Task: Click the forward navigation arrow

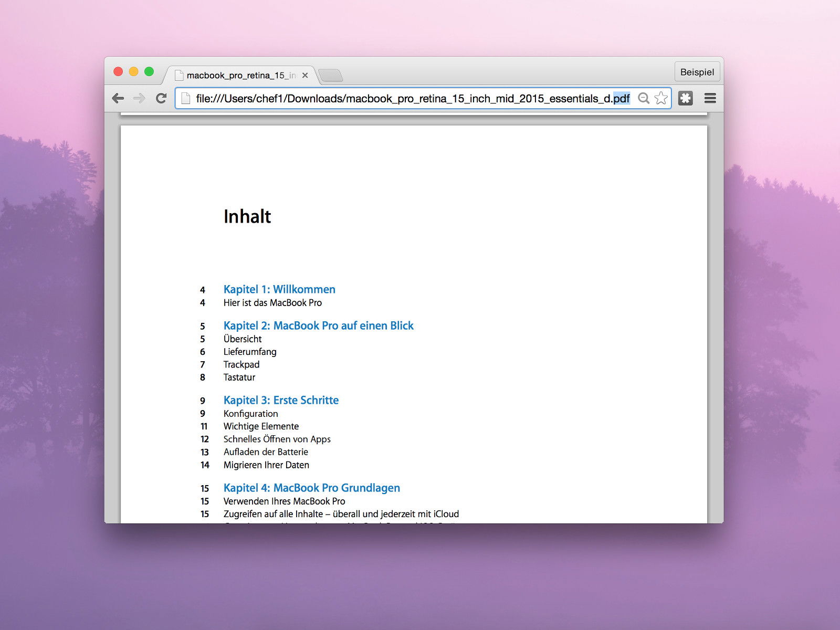Action: point(139,98)
